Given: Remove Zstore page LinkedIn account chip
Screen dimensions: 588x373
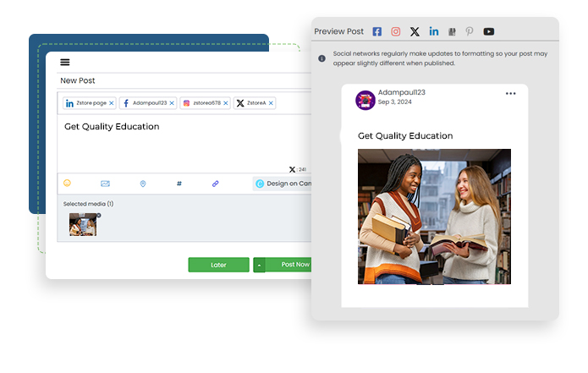Looking at the screenshot, I should pyautogui.click(x=112, y=103).
